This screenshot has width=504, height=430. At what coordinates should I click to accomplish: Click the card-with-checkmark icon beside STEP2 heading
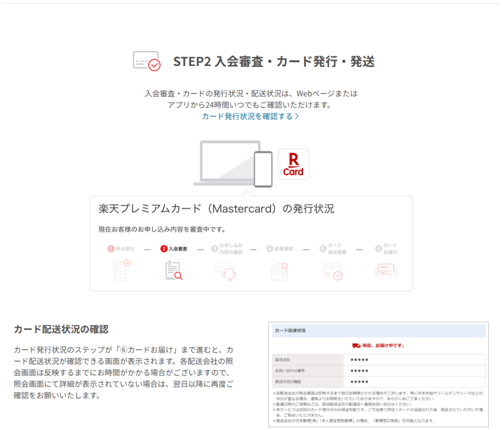[x=147, y=61]
